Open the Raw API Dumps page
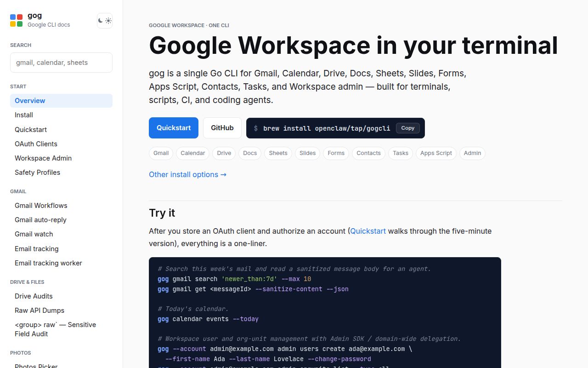Image resolution: width=588 pixels, height=368 pixels. [61, 310]
